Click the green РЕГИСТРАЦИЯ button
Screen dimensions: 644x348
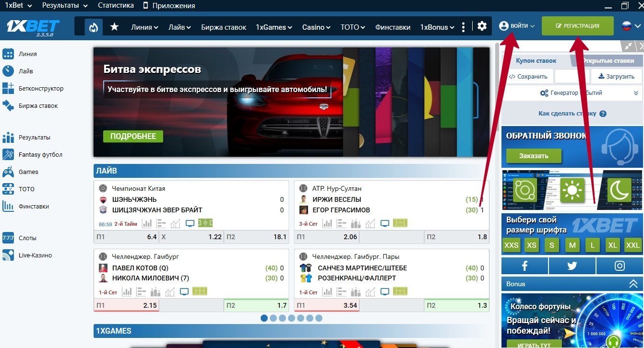(577, 26)
